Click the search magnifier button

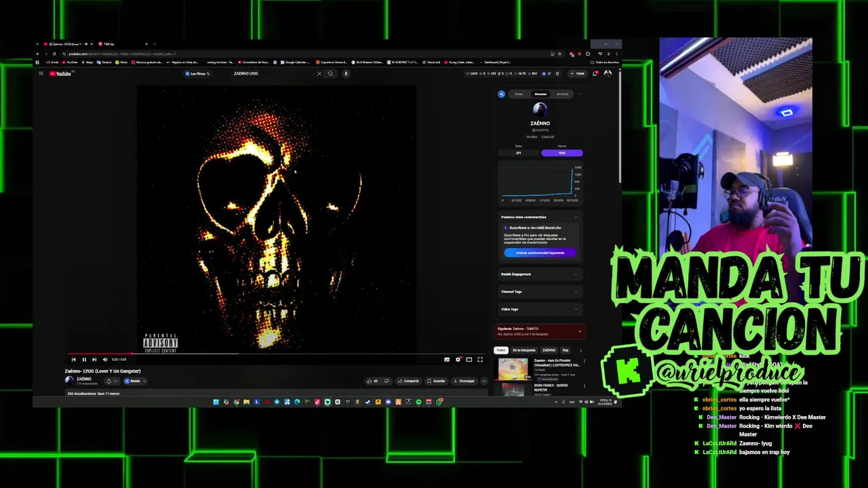pyautogui.click(x=330, y=73)
